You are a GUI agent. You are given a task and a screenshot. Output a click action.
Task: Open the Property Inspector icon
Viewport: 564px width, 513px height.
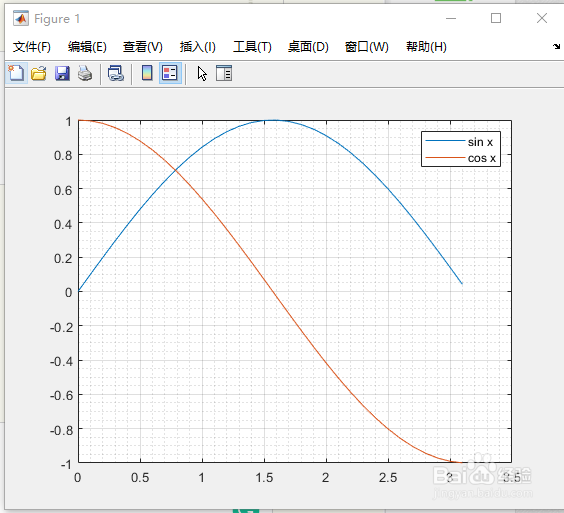coord(224,73)
